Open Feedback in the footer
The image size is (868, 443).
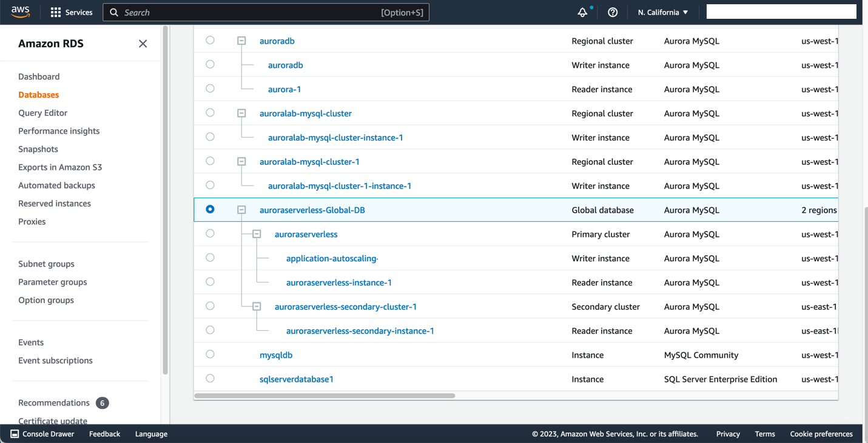point(104,434)
